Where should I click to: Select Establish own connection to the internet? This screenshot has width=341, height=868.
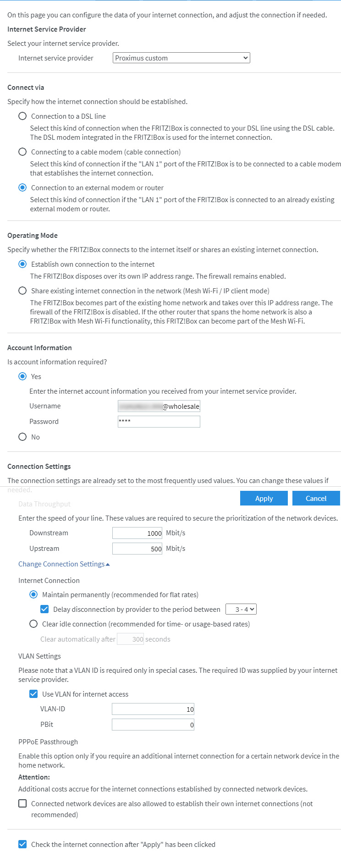tap(22, 264)
